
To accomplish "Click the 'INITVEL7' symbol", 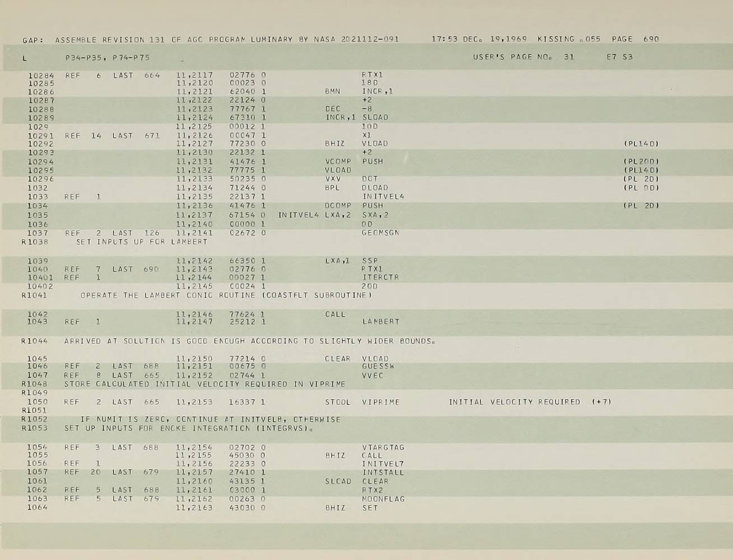I will pyautogui.click(x=383, y=464).
